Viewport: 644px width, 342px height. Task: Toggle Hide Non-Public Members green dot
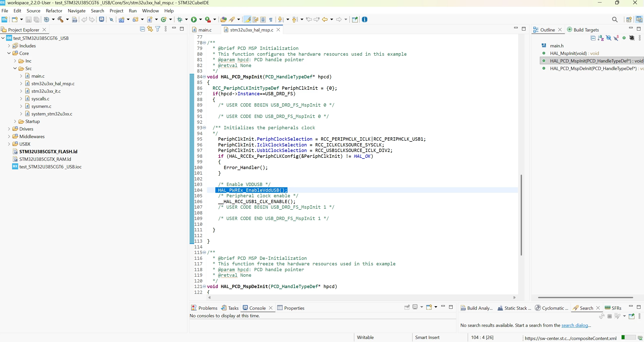pos(624,38)
